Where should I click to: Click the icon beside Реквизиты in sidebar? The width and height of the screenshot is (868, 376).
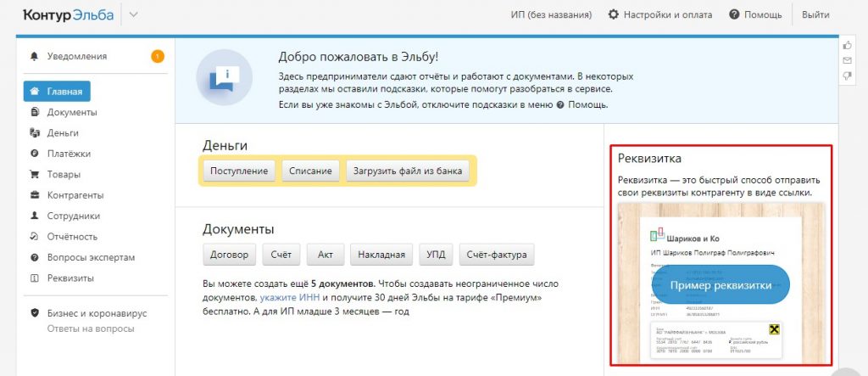coord(35,278)
